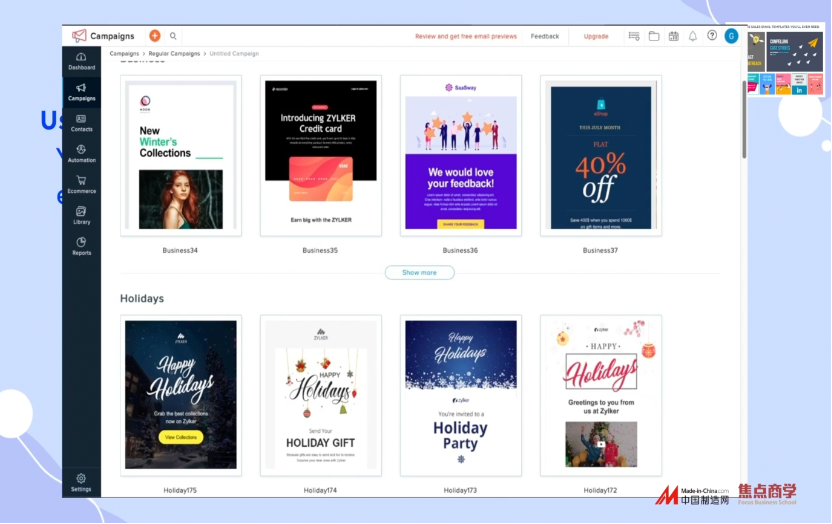Select the Holiday174 holiday gift template

coord(320,395)
